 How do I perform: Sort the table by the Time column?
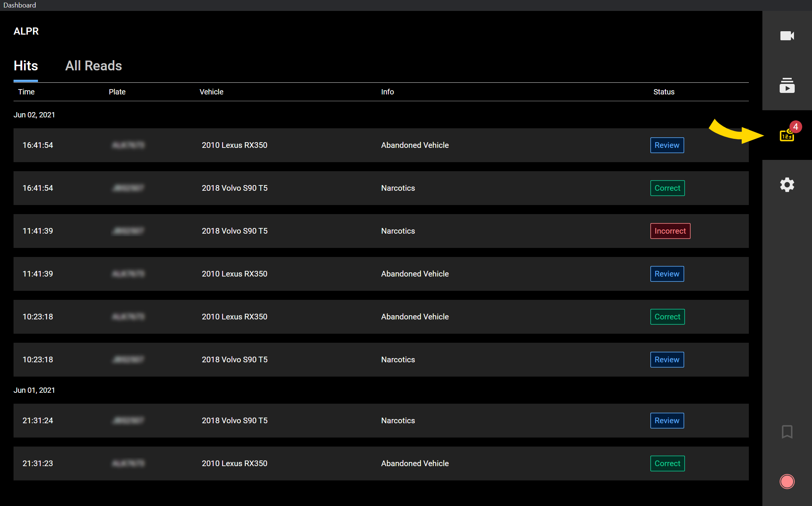pyautogui.click(x=26, y=91)
